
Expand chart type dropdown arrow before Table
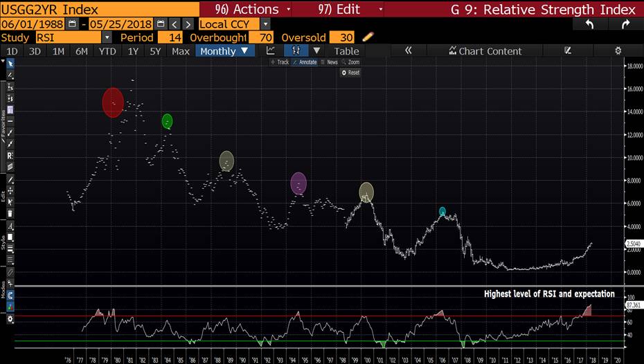click(316, 51)
